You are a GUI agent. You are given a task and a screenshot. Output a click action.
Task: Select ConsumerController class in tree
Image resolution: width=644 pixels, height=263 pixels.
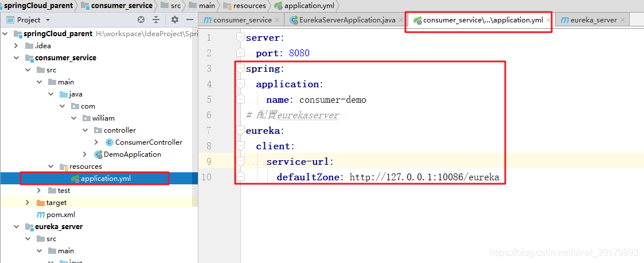(x=144, y=142)
